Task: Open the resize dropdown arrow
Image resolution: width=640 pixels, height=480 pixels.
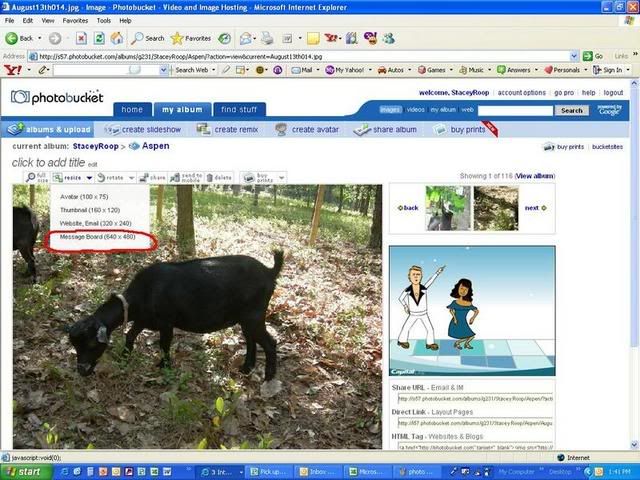Action: (x=89, y=178)
